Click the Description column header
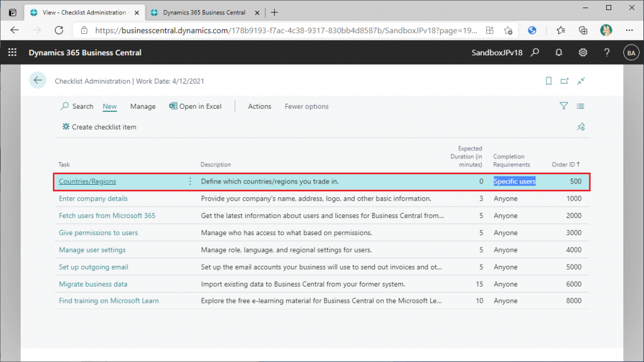644x362 pixels. pyautogui.click(x=216, y=164)
